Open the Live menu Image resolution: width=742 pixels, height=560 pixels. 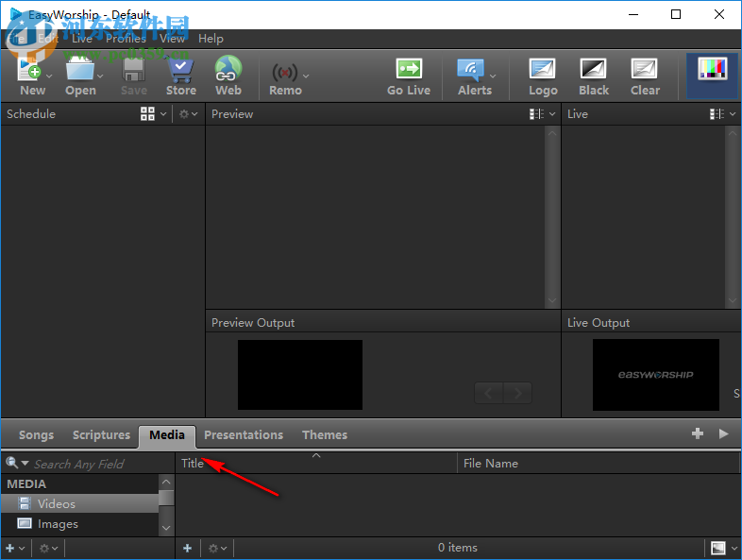click(x=82, y=39)
